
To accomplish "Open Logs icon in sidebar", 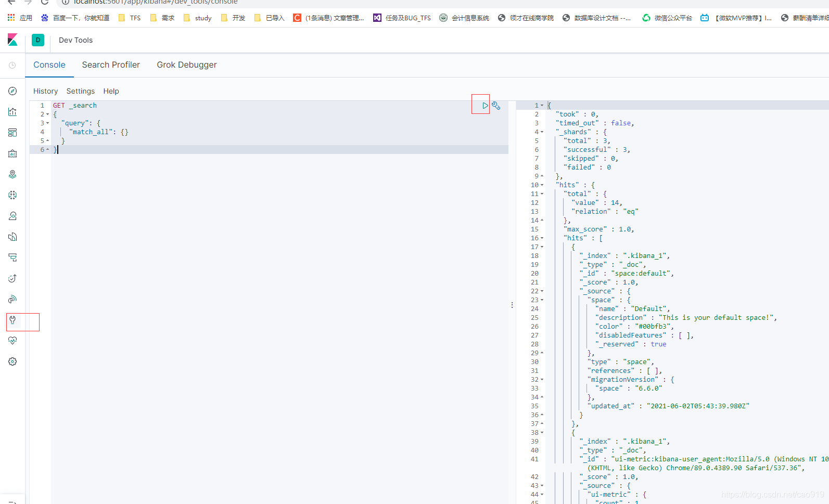I will (12, 237).
